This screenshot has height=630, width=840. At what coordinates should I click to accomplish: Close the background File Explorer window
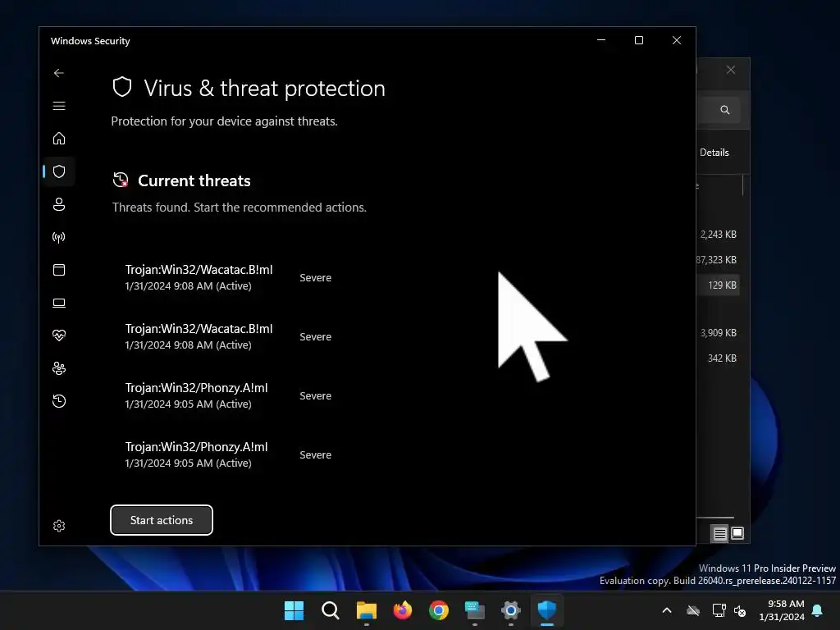pyautogui.click(x=731, y=71)
